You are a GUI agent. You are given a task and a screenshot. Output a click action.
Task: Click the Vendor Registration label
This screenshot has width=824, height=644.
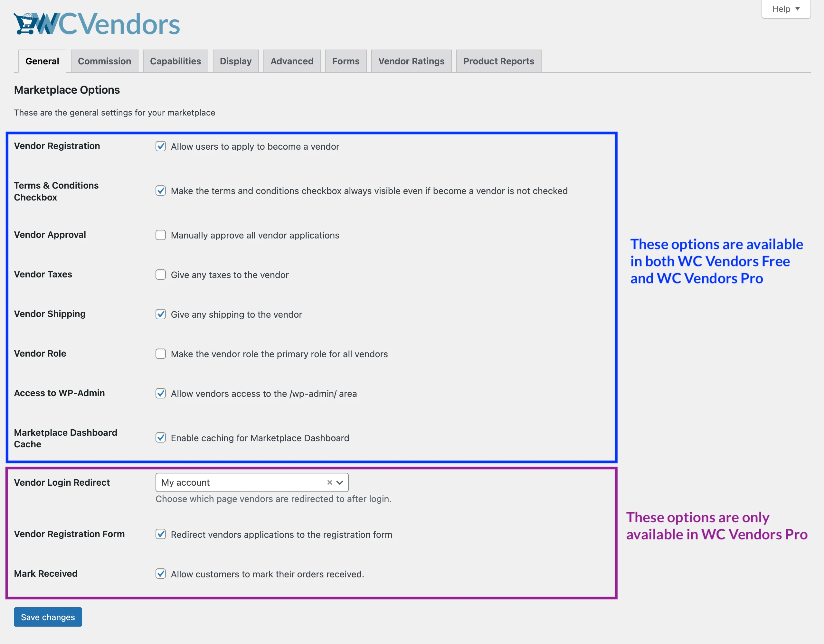[x=57, y=146]
